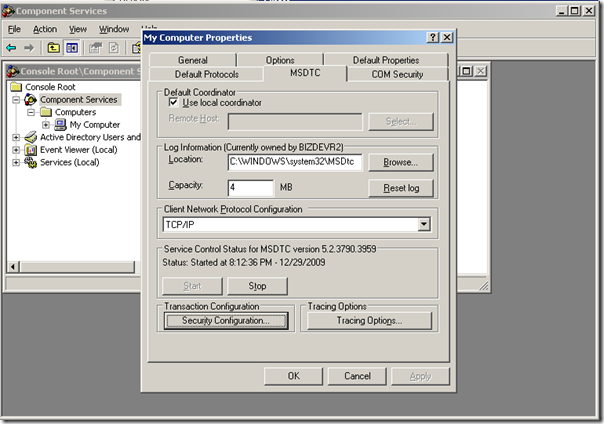This screenshot has height=424, width=604.
Task: Expand the My Computer tree node
Action: 46,124
